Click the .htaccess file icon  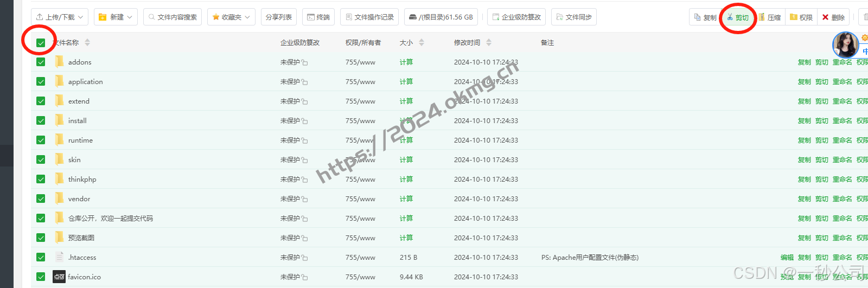click(59, 257)
